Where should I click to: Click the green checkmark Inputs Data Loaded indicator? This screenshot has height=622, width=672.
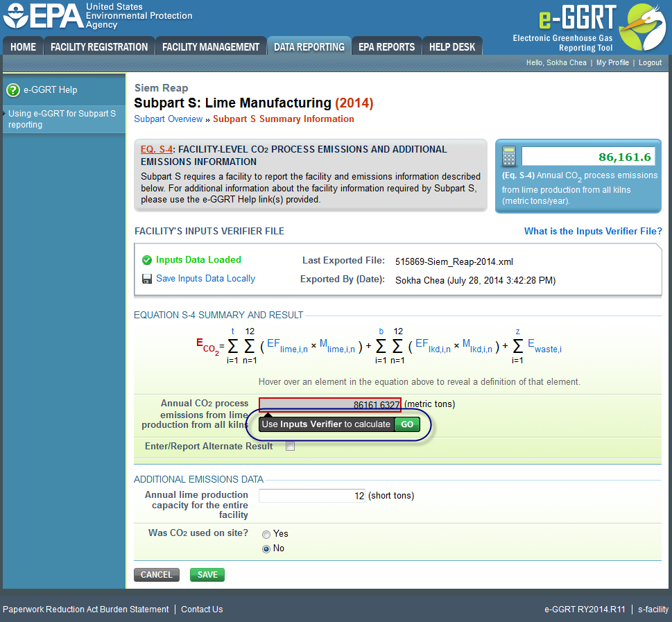click(147, 259)
